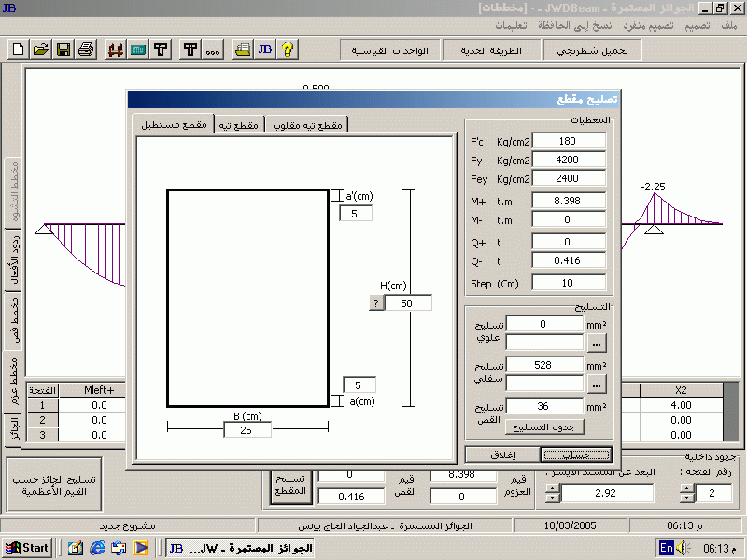Open a file using the folder icon

click(41, 49)
